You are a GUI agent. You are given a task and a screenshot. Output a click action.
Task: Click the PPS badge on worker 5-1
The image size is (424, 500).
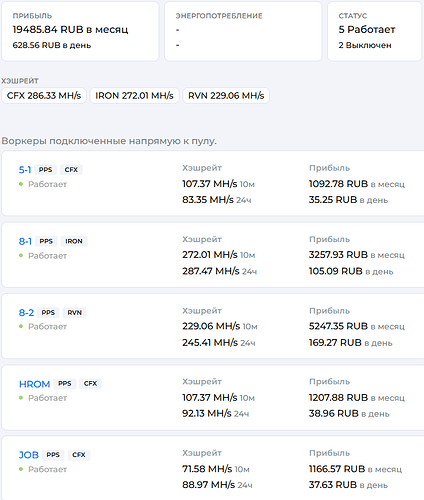point(45,170)
